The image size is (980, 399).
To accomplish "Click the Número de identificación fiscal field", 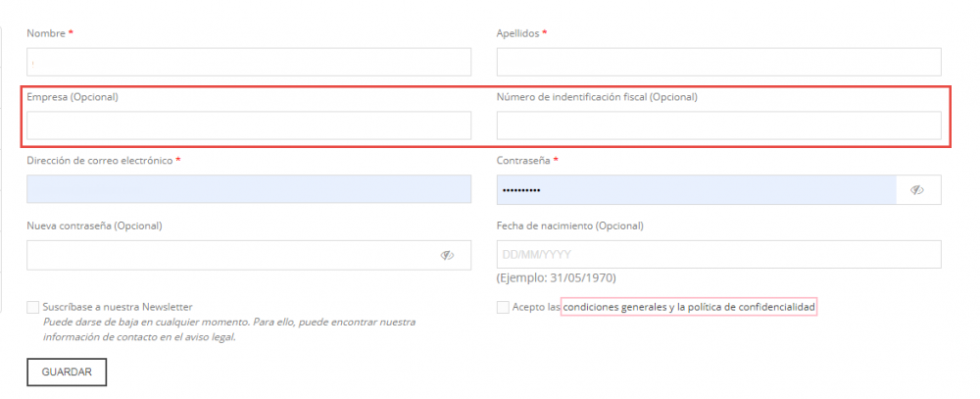I will (x=718, y=125).
